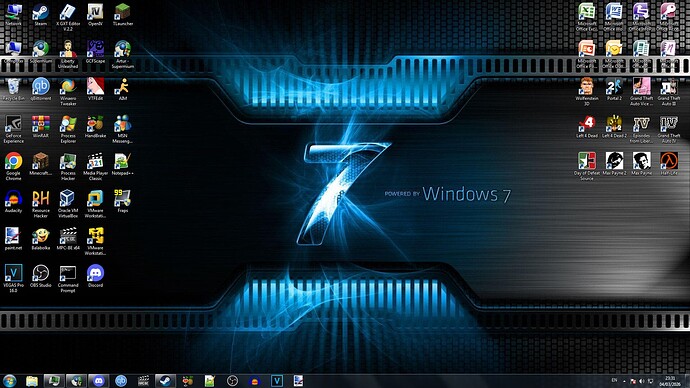Open the Half-Life shortcut
The image size is (690, 388).
668,164
